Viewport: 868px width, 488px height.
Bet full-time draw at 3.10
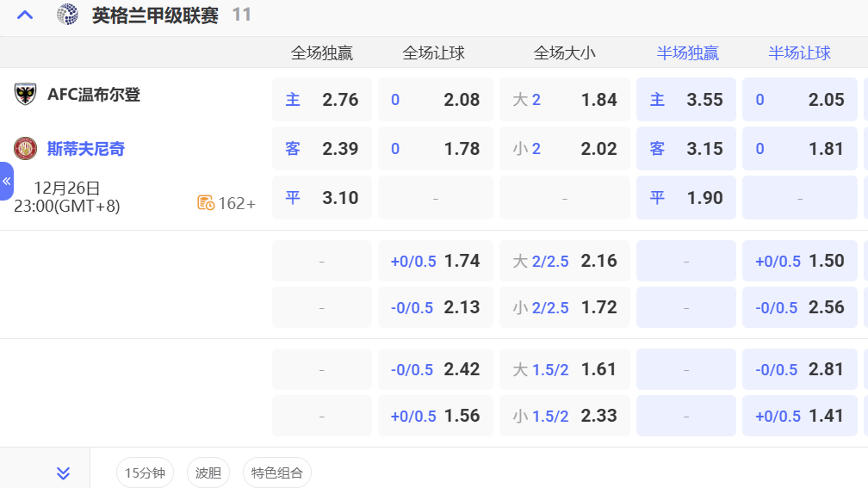coord(322,198)
